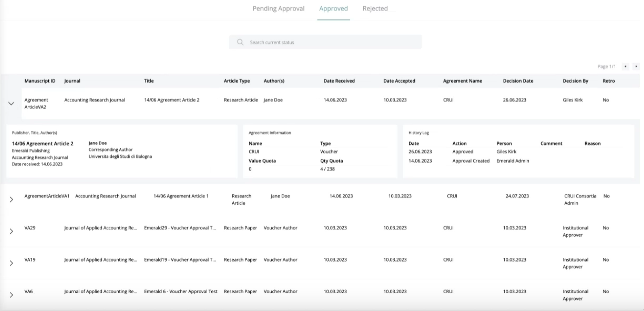The height and width of the screenshot is (311, 644).
Task: Go to next page arrow
Action: [636, 66]
